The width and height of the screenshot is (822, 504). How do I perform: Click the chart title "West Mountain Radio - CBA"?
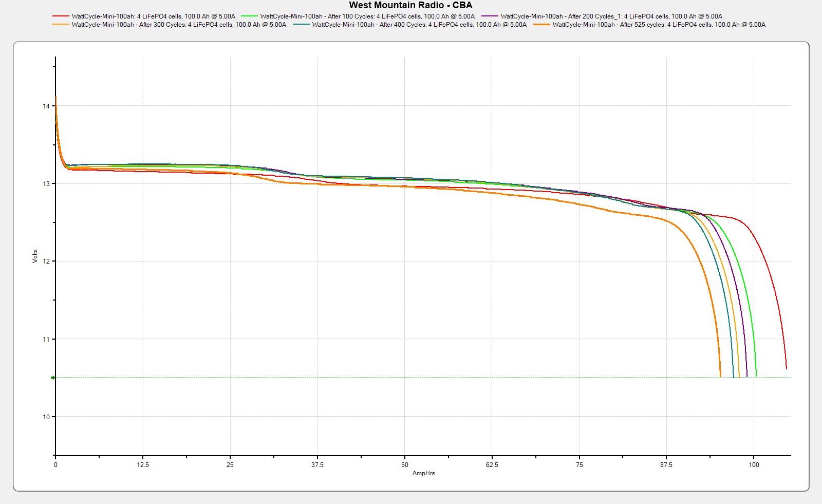click(x=410, y=5)
